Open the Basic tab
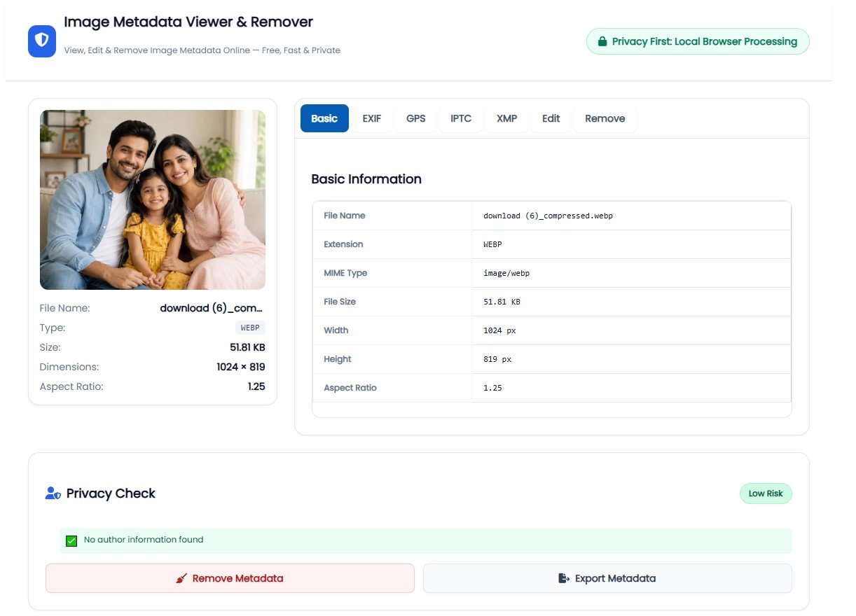The image size is (856, 616). tap(324, 118)
